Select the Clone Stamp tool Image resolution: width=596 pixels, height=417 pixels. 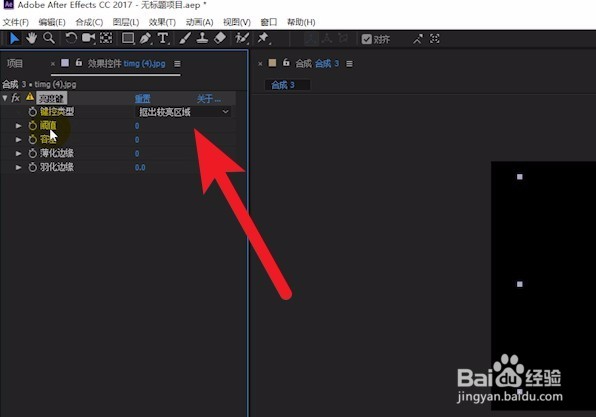[x=202, y=38]
